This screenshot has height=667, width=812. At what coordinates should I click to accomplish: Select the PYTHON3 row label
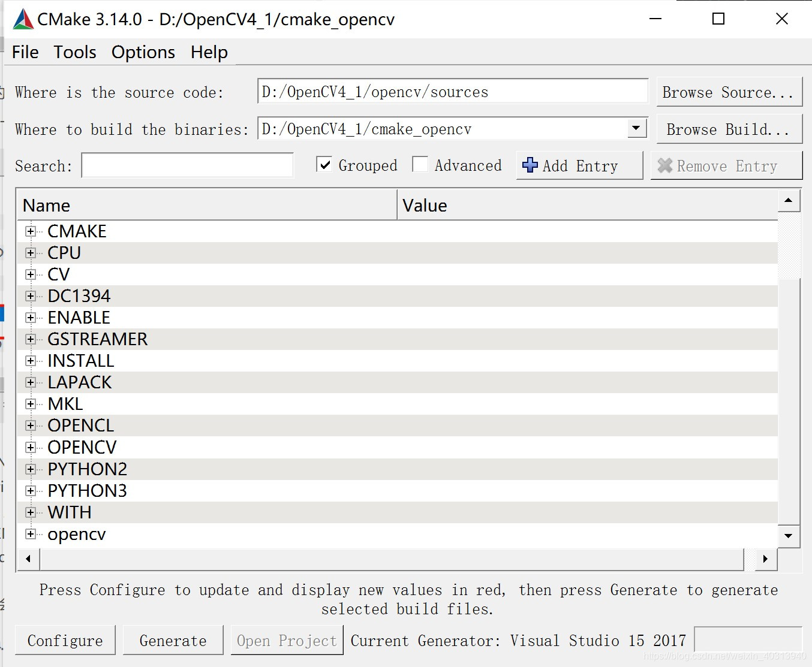click(88, 491)
